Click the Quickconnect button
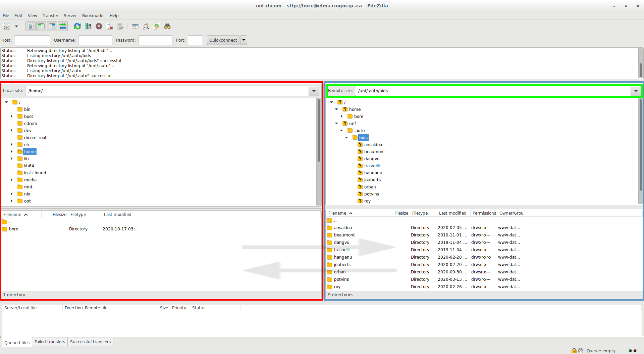Viewport: 644px width, 354px height. 223,40
